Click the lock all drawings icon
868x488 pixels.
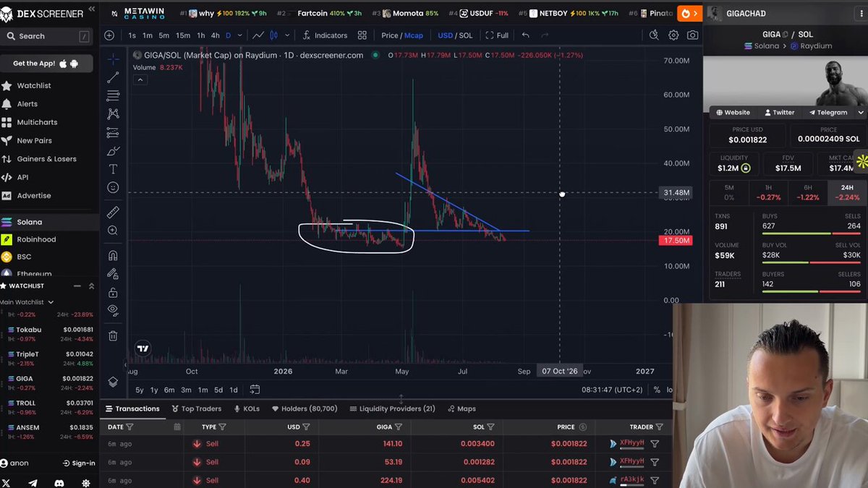pyautogui.click(x=113, y=293)
